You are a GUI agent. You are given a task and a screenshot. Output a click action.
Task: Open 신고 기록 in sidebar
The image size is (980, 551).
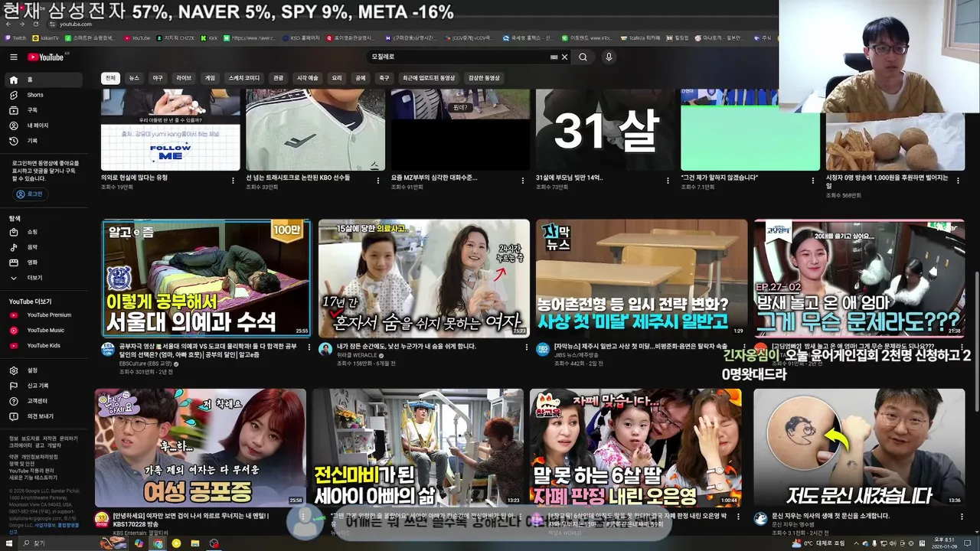[43, 386]
